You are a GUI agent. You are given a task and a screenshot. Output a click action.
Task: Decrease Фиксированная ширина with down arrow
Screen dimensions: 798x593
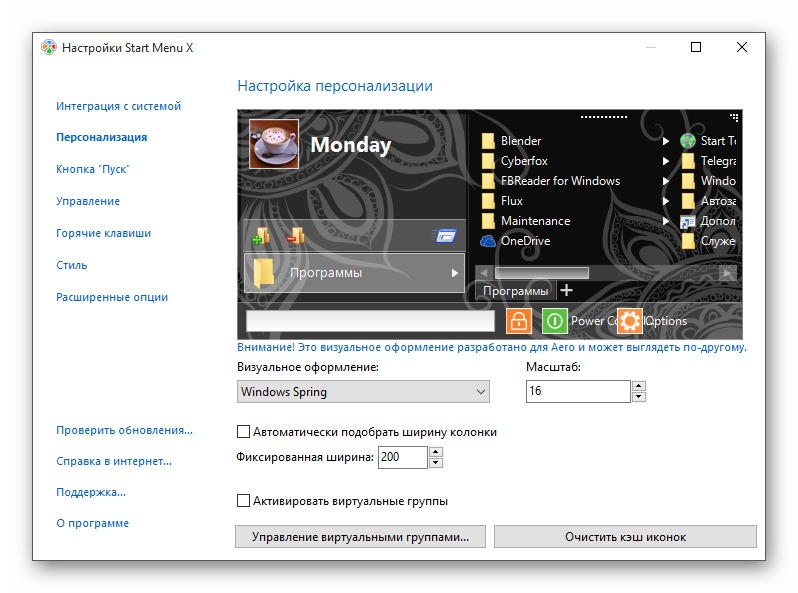[x=436, y=463]
